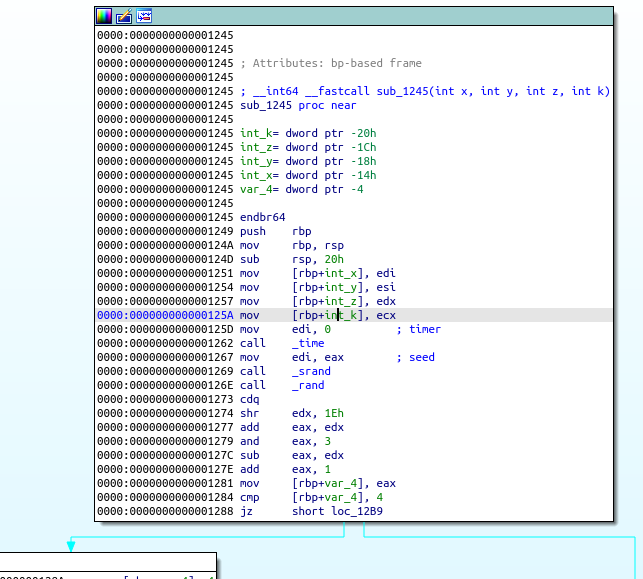Select the highlighted address 125A
The width and height of the screenshot is (643, 579).
point(165,315)
